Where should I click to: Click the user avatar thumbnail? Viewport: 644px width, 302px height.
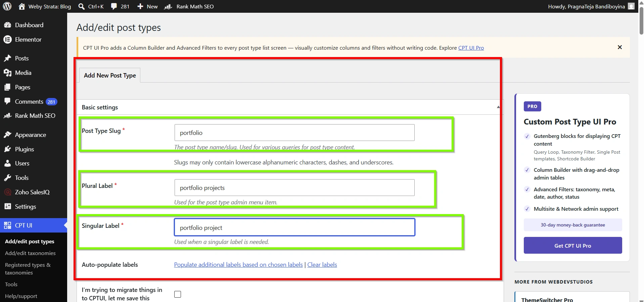(631, 6)
